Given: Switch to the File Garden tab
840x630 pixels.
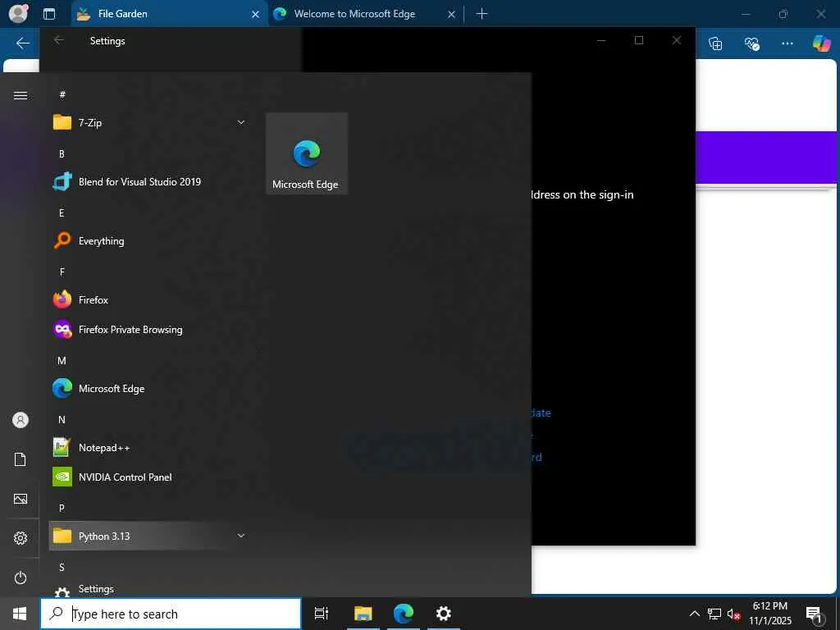Looking at the screenshot, I should click(x=169, y=14).
